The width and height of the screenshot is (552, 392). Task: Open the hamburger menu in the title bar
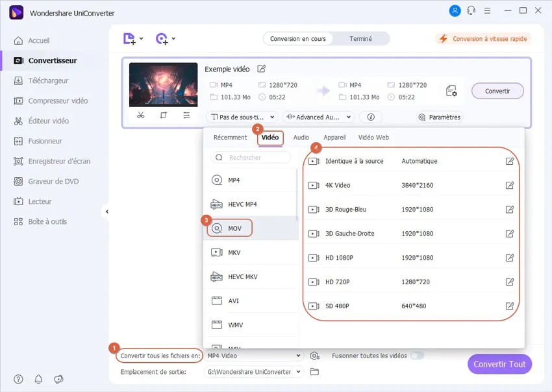(487, 10)
